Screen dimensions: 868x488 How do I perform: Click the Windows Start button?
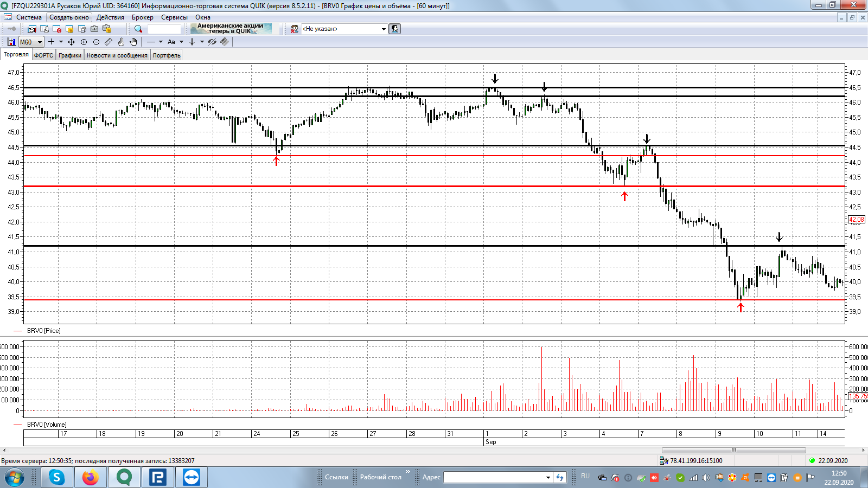click(15, 477)
